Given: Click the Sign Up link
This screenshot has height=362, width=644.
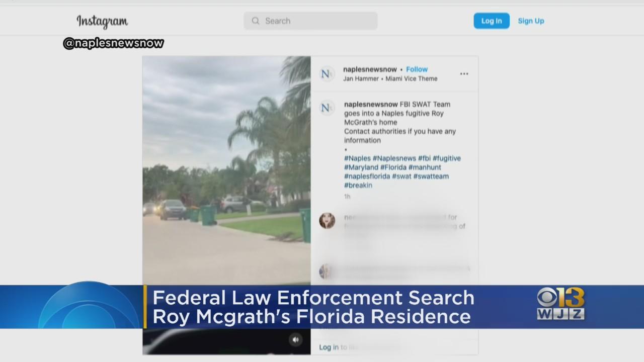Looking at the screenshot, I should click(531, 21).
